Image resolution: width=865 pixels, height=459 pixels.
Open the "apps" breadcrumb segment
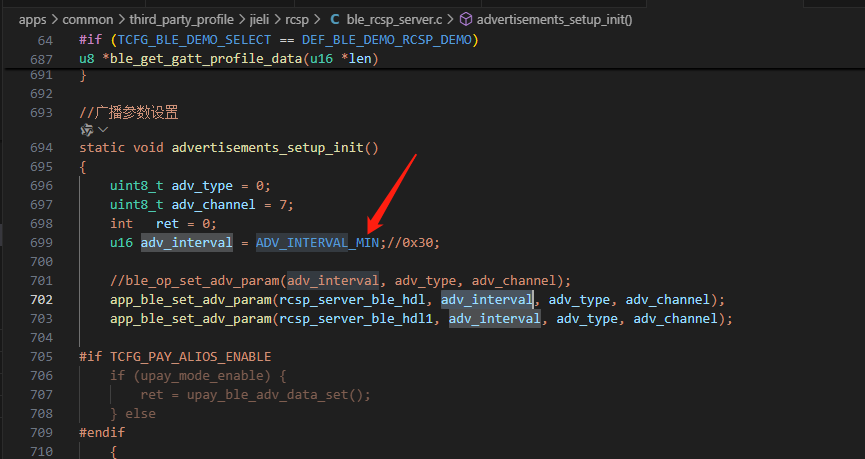[x=33, y=20]
